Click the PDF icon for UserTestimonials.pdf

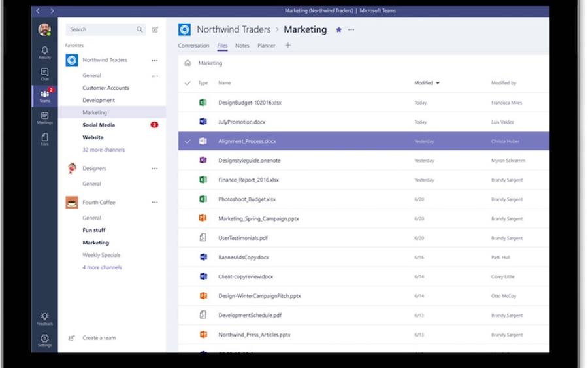coord(203,237)
